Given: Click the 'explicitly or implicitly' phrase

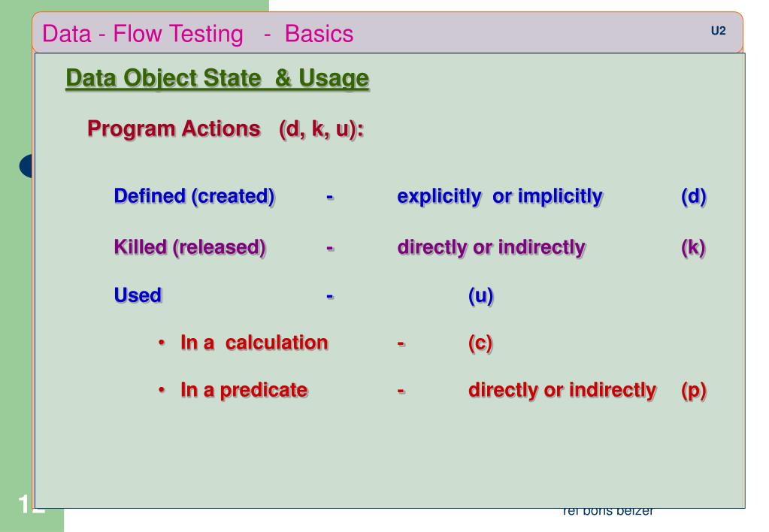Looking at the screenshot, I should pos(500,197).
